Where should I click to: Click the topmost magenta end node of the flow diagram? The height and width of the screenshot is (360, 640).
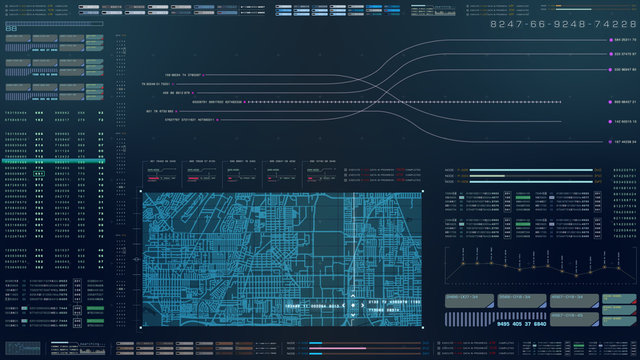click(x=611, y=40)
